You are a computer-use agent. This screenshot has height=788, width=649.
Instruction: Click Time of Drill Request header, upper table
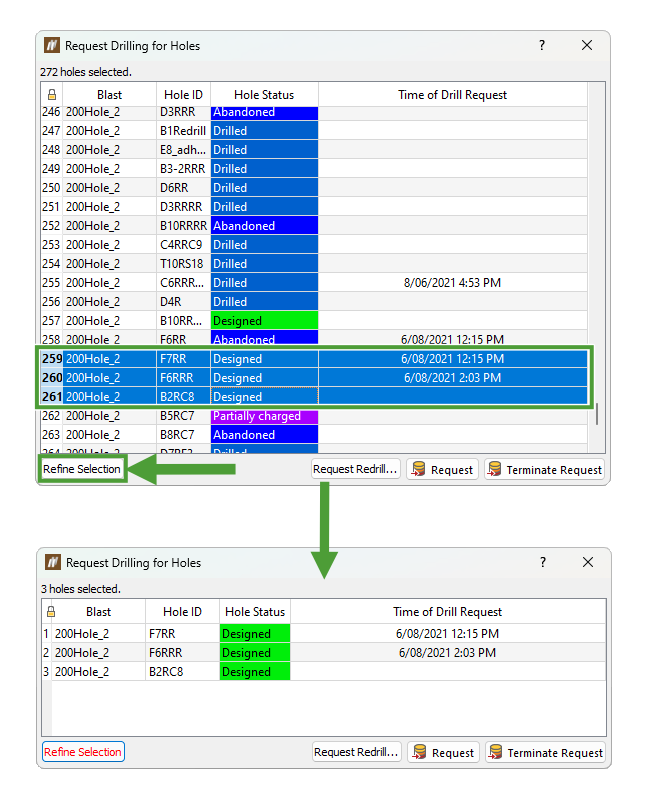pyautogui.click(x=452, y=94)
